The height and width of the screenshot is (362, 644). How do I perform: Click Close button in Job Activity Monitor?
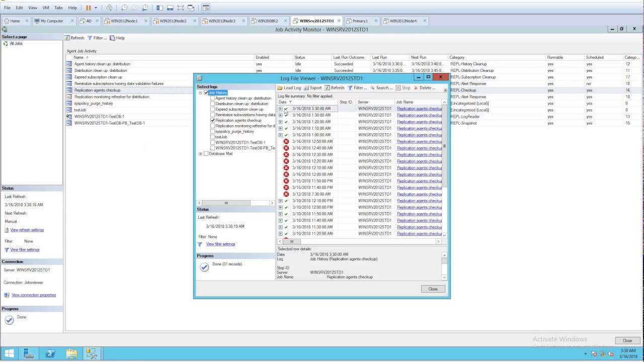point(627,340)
